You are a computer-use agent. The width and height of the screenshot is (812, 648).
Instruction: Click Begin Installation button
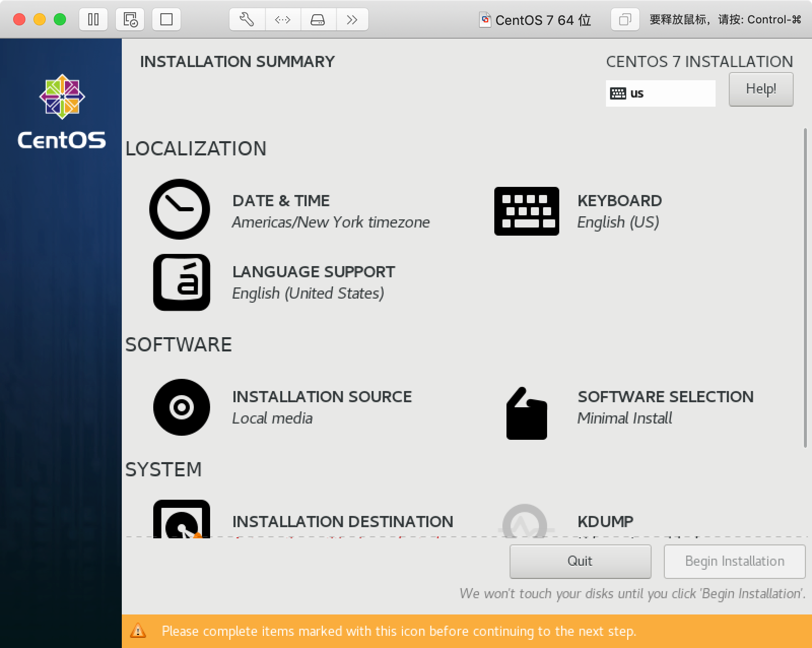(x=734, y=561)
